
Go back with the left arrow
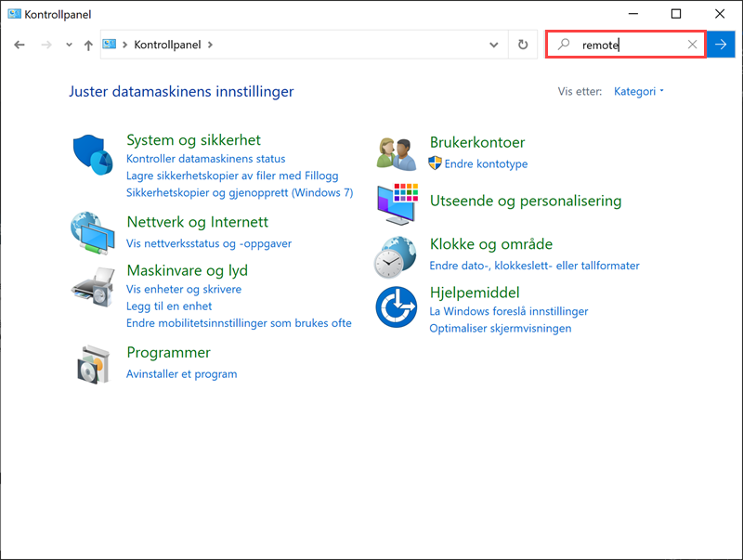tap(19, 45)
